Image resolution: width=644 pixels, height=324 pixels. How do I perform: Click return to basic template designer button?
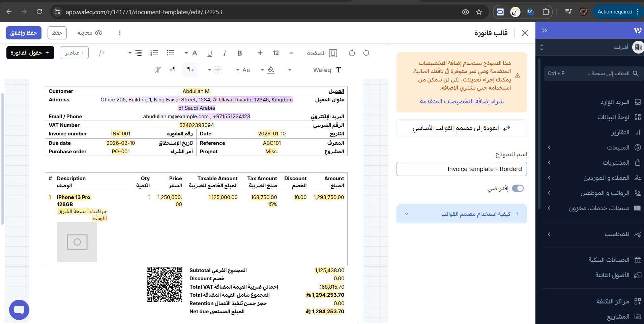tap(462, 128)
